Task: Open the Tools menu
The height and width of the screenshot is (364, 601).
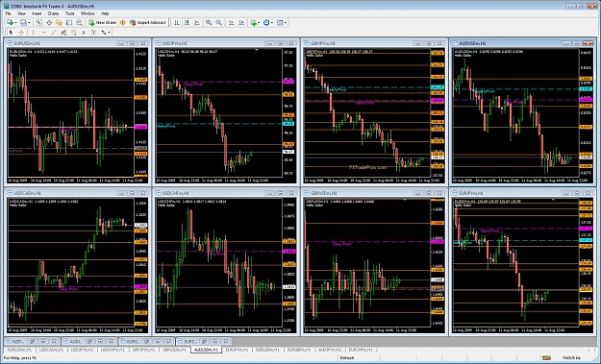Action: [x=69, y=13]
